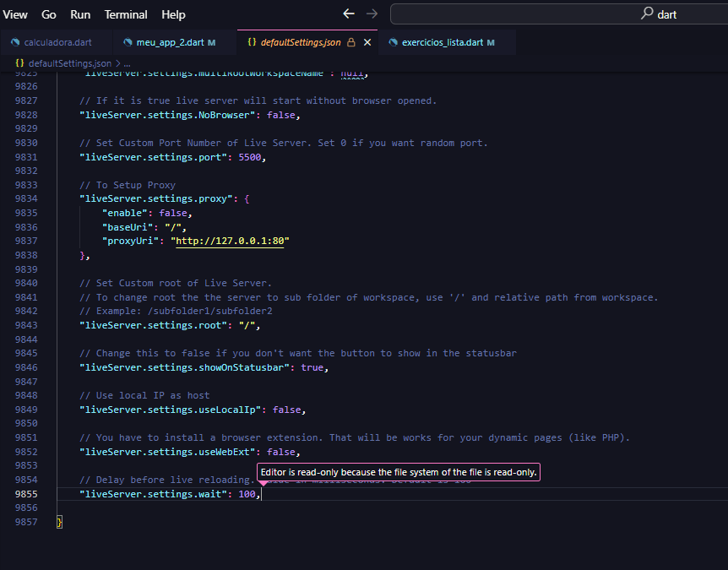Open the Run menu
This screenshot has height=570, width=728.
(x=80, y=14)
